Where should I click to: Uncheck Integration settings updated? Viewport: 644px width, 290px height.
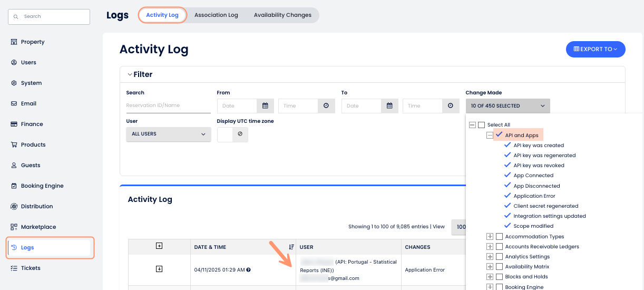click(508, 216)
